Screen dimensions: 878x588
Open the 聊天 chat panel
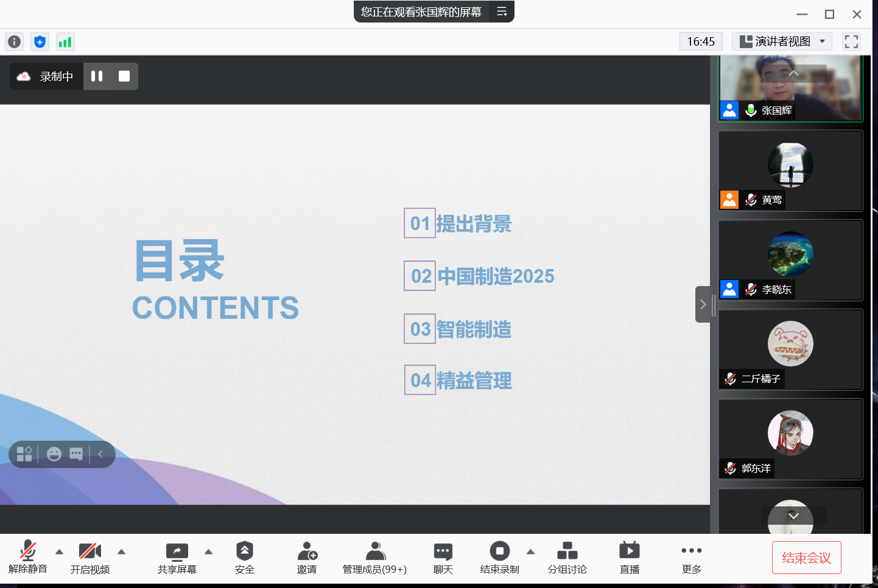coord(443,558)
